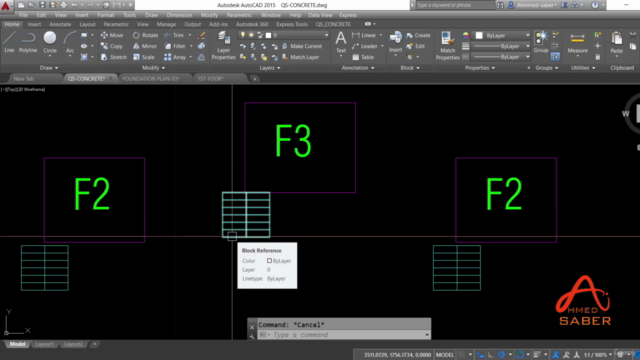640x360 pixels.
Task: Select the Text annotation tool
Action: point(340,42)
